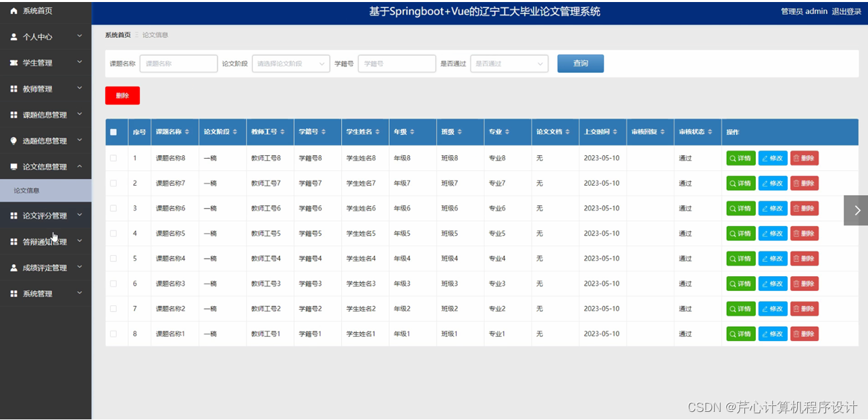Click the person icon beside 个人中心
Image resolution: width=868 pixels, height=420 pixels.
click(x=14, y=37)
